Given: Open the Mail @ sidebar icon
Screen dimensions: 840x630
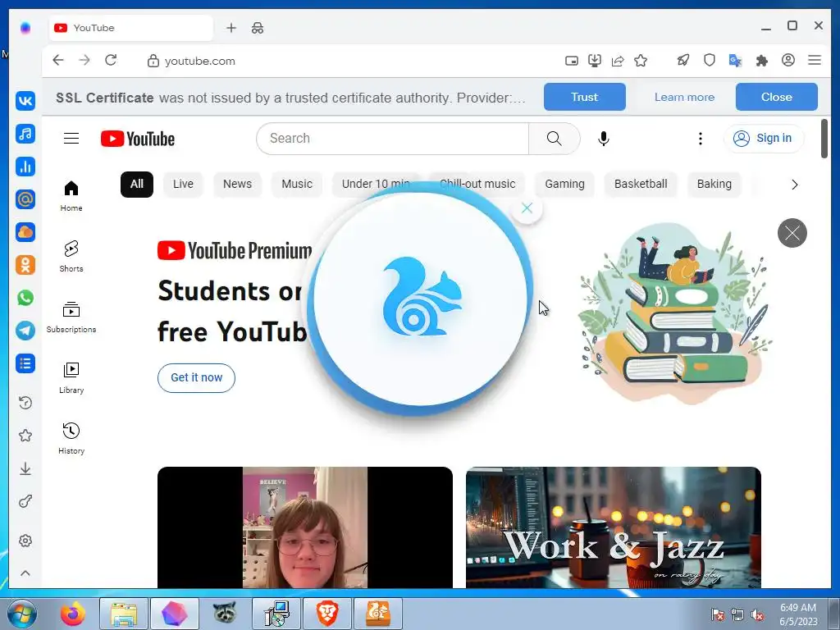Looking at the screenshot, I should pyautogui.click(x=25, y=199).
